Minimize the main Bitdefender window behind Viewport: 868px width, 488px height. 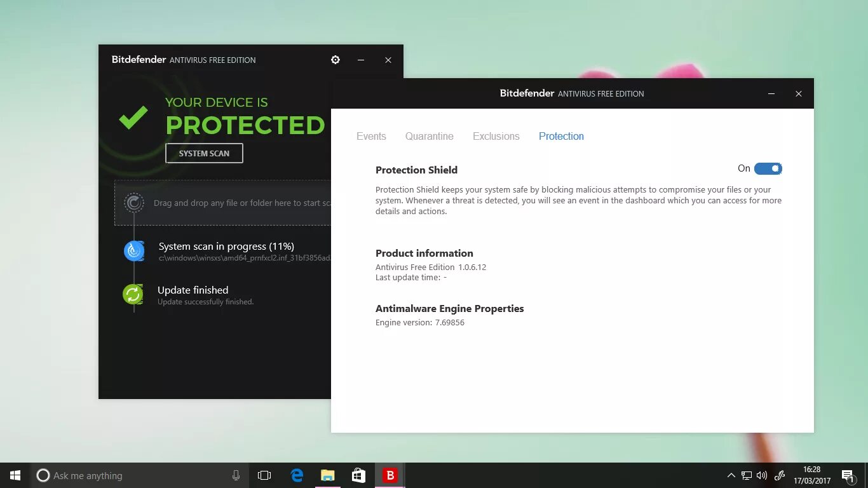click(x=361, y=60)
